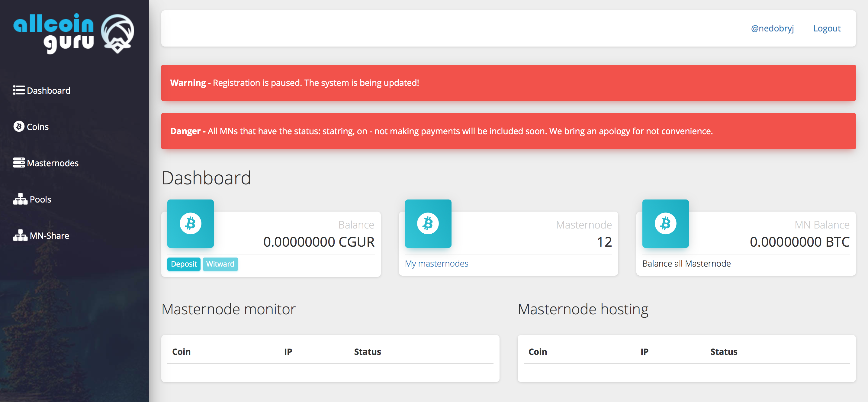Image resolution: width=868 pixels, height=402 pixels.
Task: Open the Coins menu item
Action: point(31,127)
